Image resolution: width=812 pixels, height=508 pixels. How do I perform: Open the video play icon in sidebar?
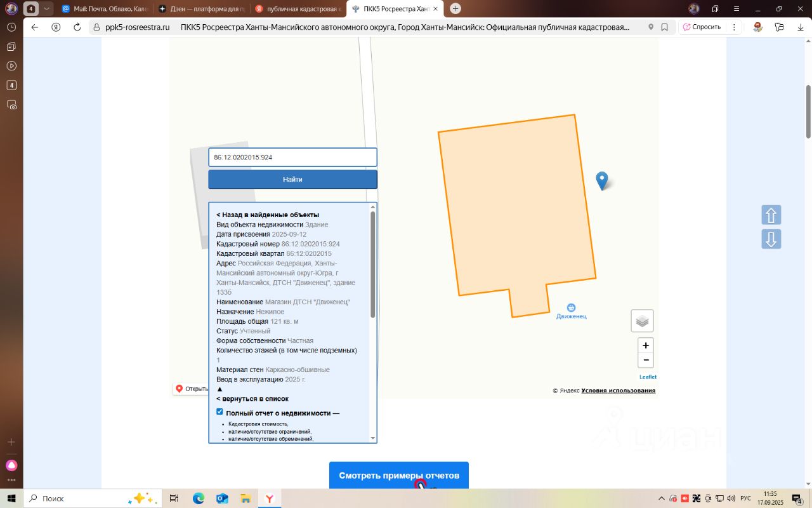[x=11, y=65]
